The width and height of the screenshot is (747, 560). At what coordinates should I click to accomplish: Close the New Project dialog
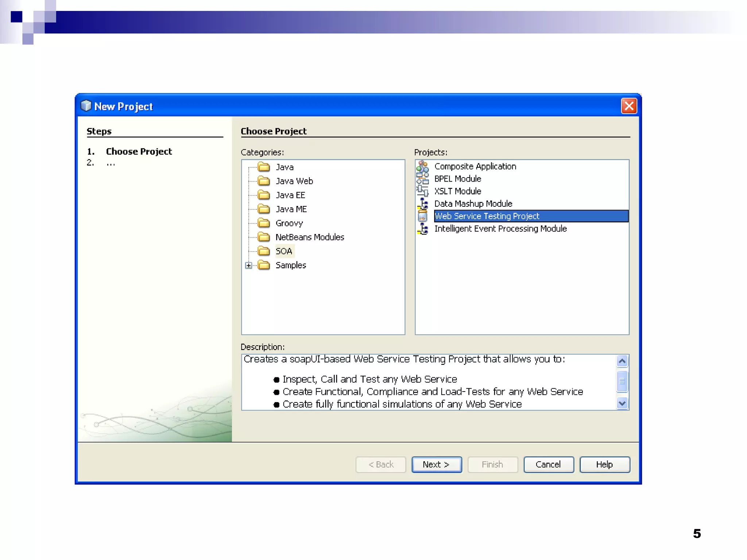point(629,106)
